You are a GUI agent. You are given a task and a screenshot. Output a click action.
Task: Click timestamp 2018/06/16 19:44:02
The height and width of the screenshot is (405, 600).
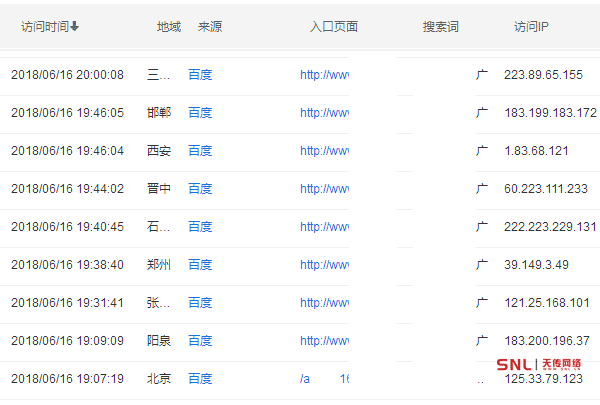(67, 189)
